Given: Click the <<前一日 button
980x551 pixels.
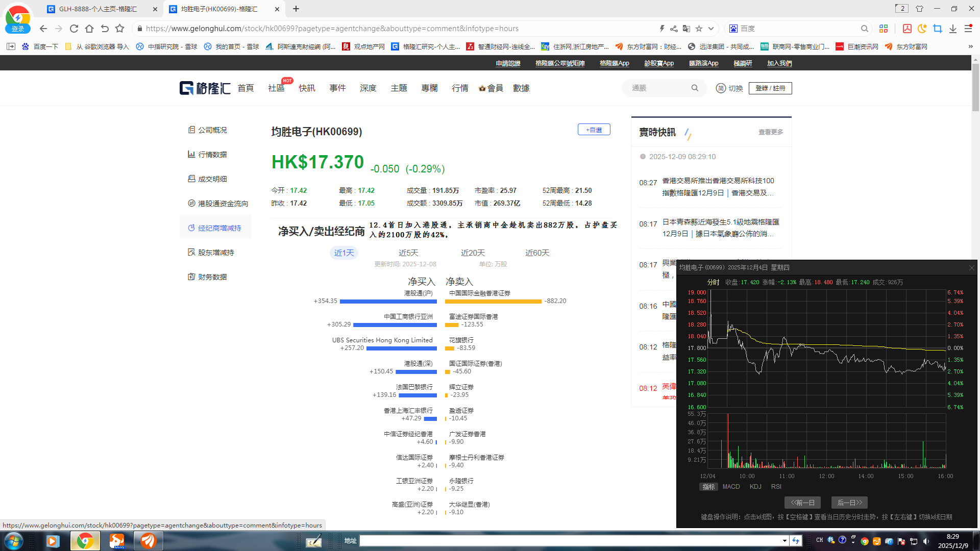Looking at the screenshot, I should [x=802, y=503].
